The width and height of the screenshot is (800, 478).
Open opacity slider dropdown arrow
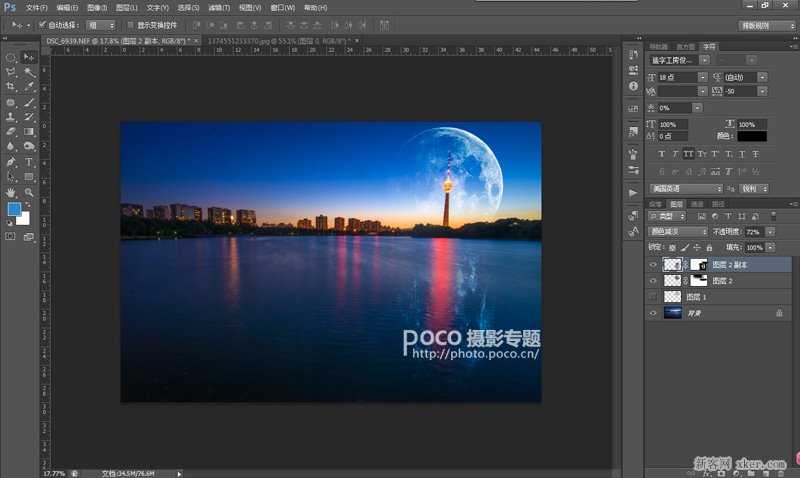point(770,232)
